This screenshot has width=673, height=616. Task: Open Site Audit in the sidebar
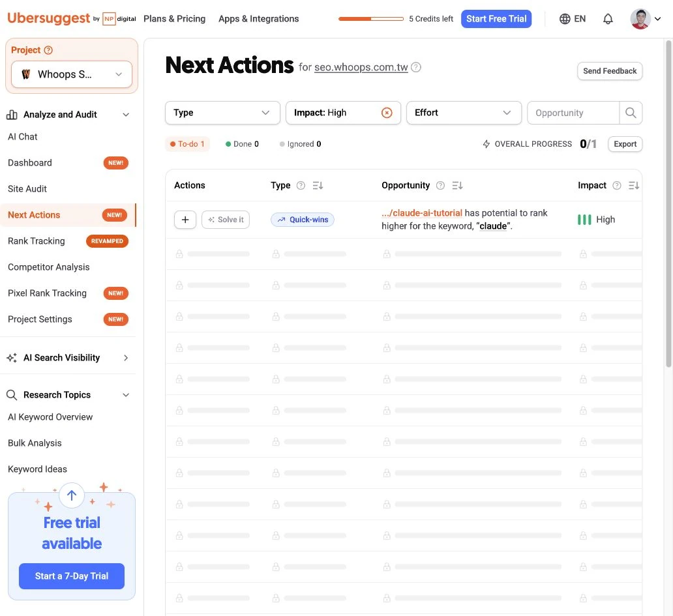pyautogui.click(x=27, y=189)
